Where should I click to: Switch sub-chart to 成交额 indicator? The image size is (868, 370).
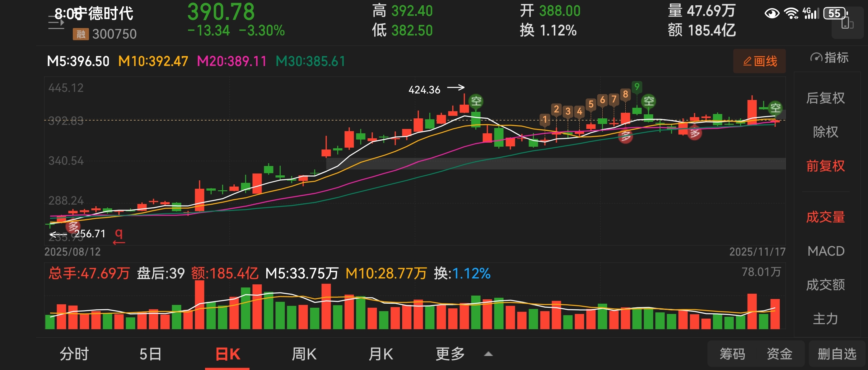point(825,285)
